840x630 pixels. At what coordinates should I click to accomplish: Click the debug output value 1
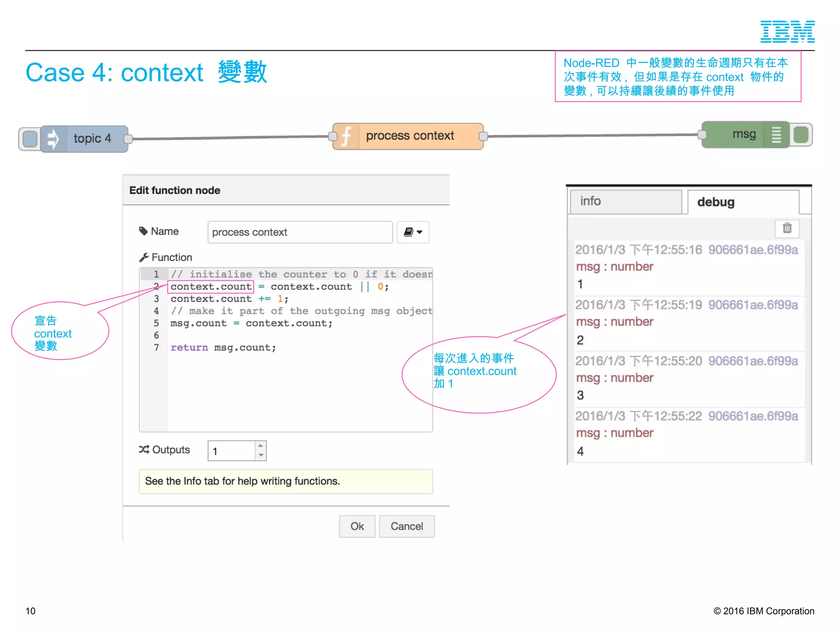pos(580,284)
